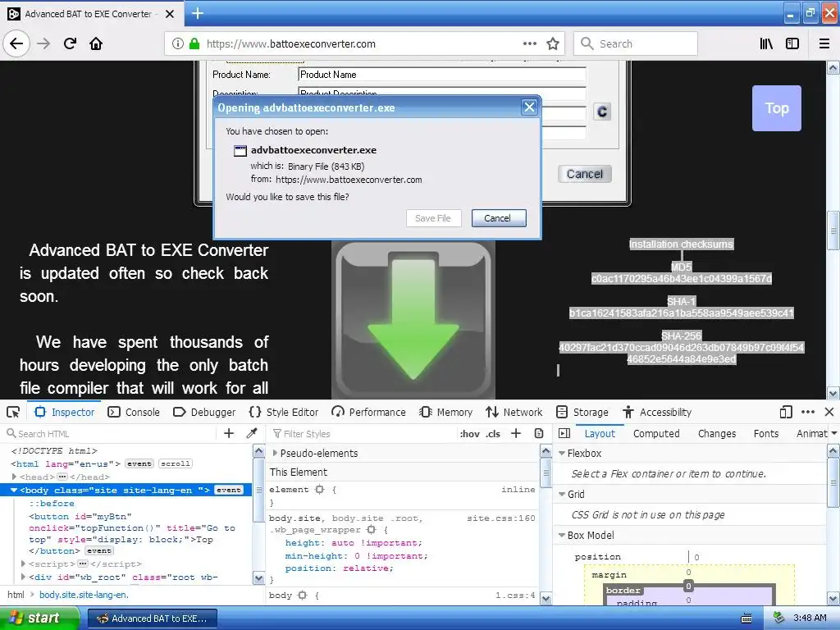Open the Library icon in toolbar

click(767, 44)
